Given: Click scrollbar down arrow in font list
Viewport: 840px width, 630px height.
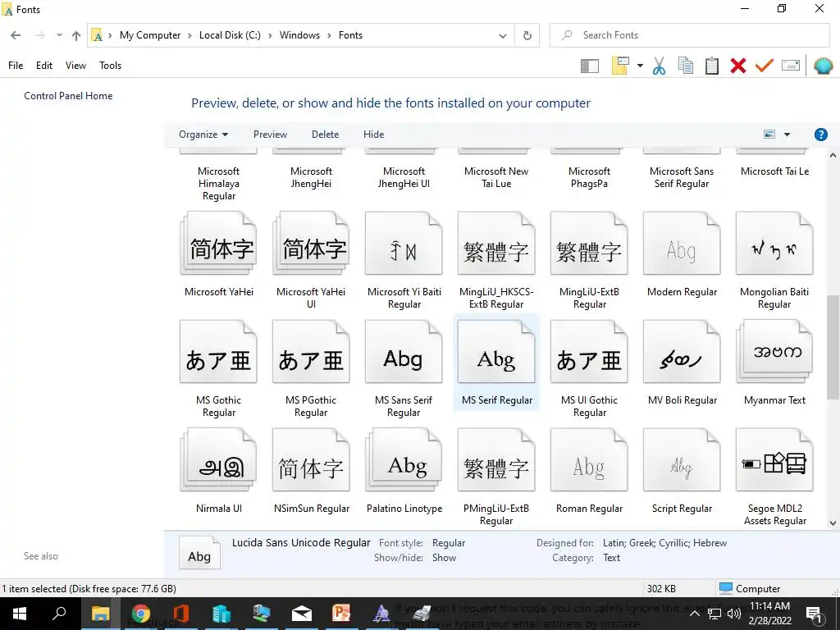Looking at the screenshot, I should [x=833, y=523].
